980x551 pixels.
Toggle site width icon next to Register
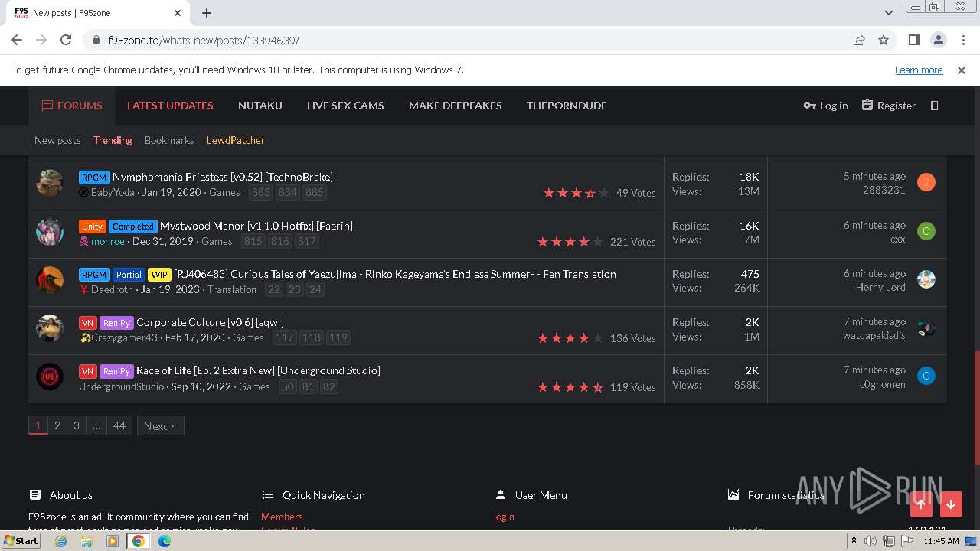coord(934,106)
